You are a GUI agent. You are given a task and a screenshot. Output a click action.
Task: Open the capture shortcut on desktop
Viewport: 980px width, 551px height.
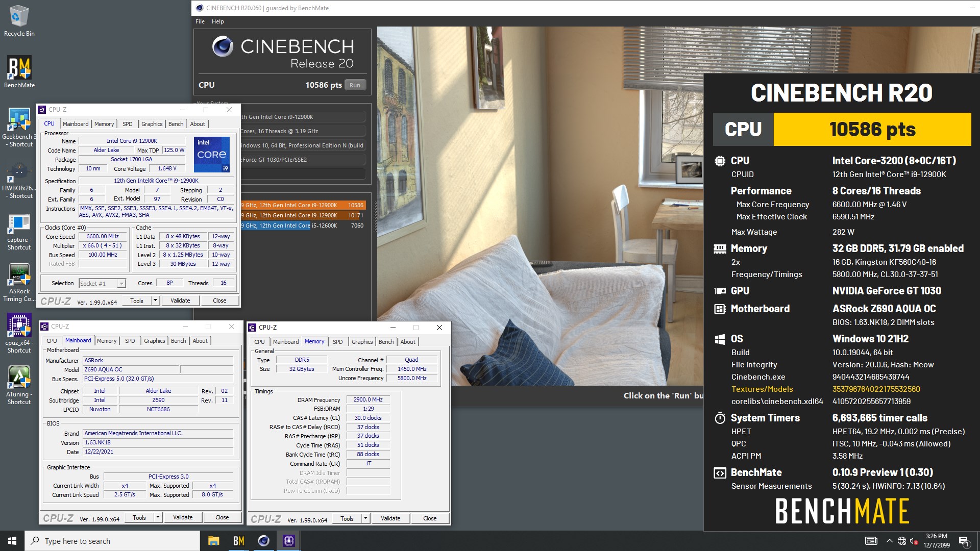pos(19,232)
